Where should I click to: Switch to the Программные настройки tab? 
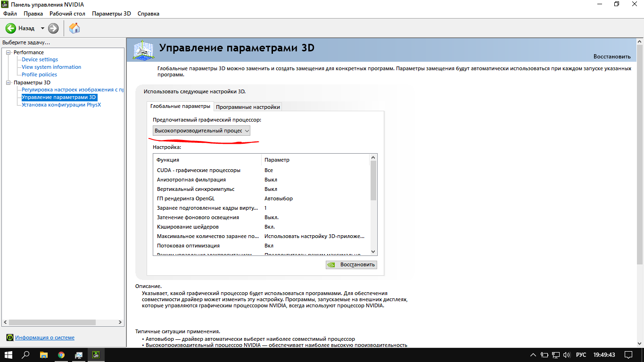pyautogui.click(x=248, y=107)
